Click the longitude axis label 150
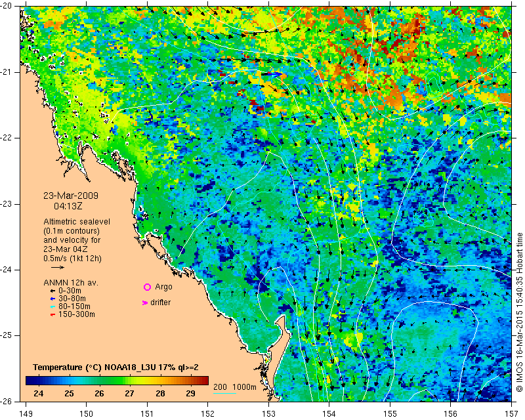Viewport: 525px width, 420px height. 87,414
